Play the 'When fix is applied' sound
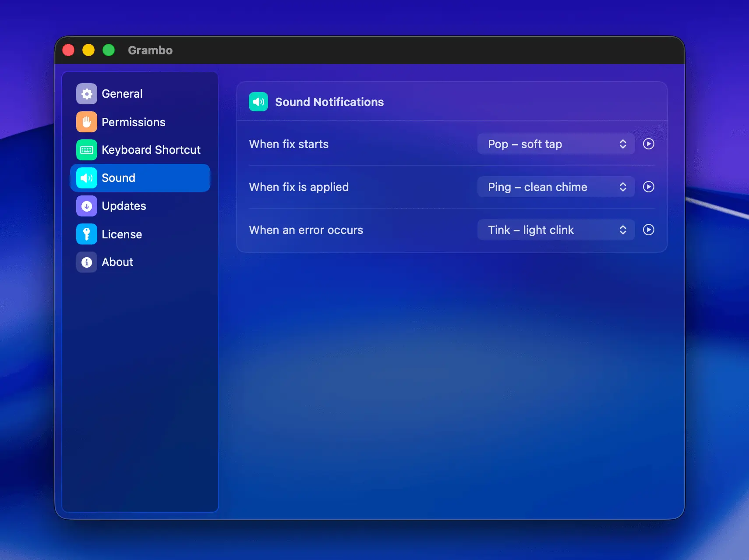The image size is (749, 560). pyautogui.click(x=649, y=187)
